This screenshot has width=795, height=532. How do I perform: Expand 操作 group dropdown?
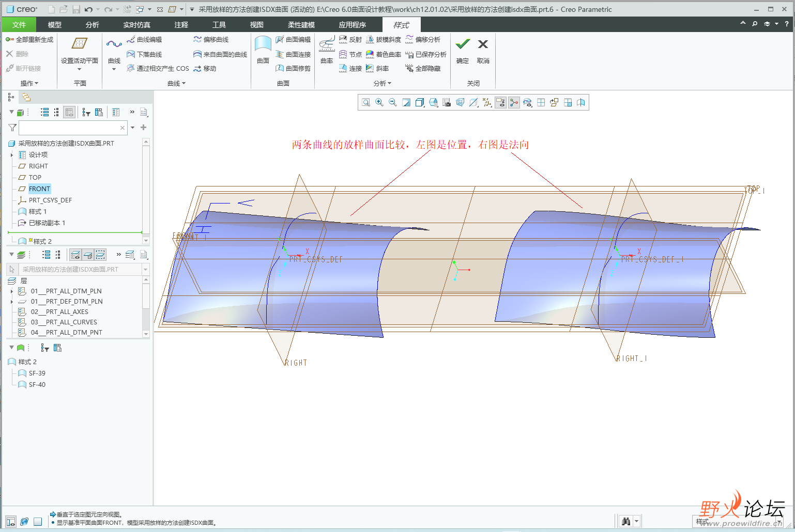click(x=29, y=83)
